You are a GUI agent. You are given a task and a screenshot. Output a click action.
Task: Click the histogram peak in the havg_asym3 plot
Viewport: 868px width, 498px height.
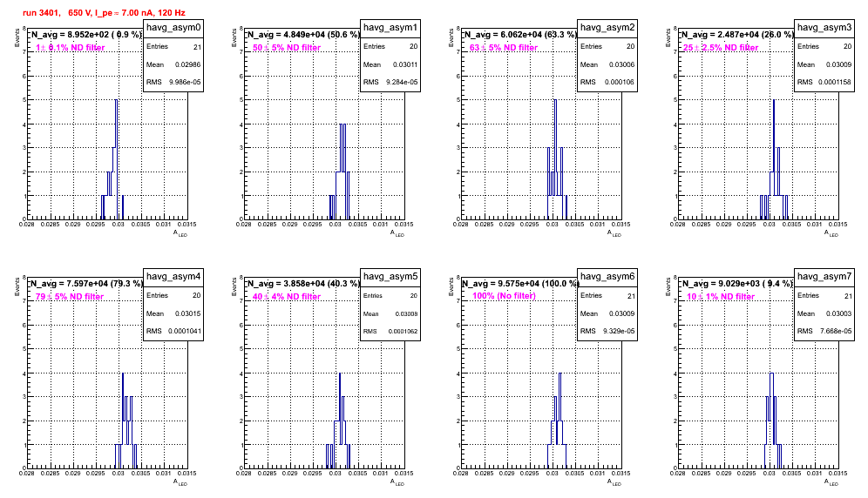[x=774, y=101]
